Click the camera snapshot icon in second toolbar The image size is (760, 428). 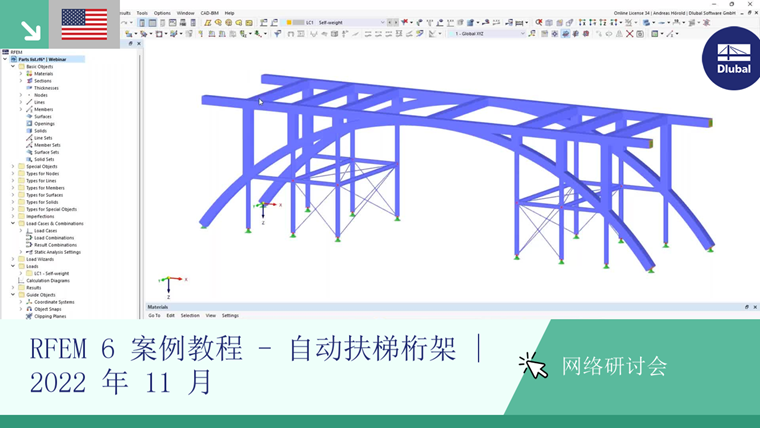(640, 33)
